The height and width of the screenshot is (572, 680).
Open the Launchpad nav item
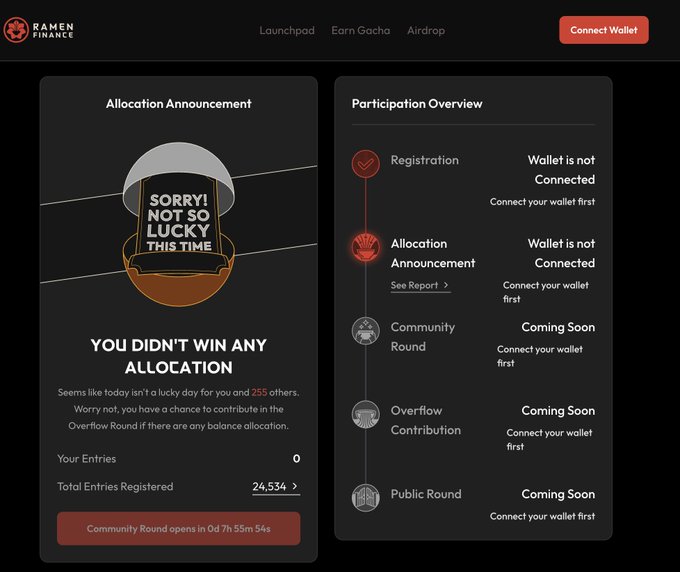tap(287, 30)
